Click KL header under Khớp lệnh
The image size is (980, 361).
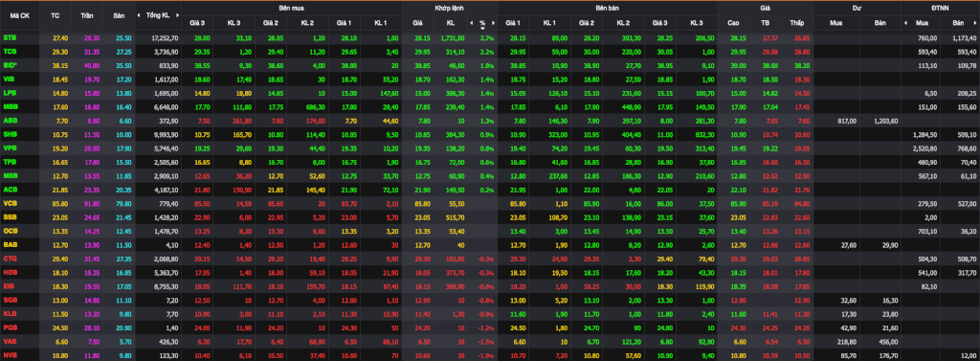[451, 23]
